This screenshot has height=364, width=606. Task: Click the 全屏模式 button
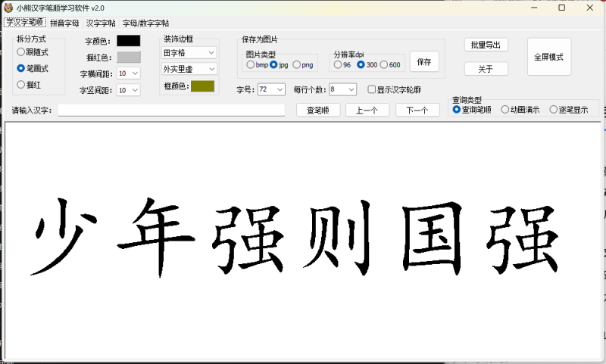(x=548, y=57)
